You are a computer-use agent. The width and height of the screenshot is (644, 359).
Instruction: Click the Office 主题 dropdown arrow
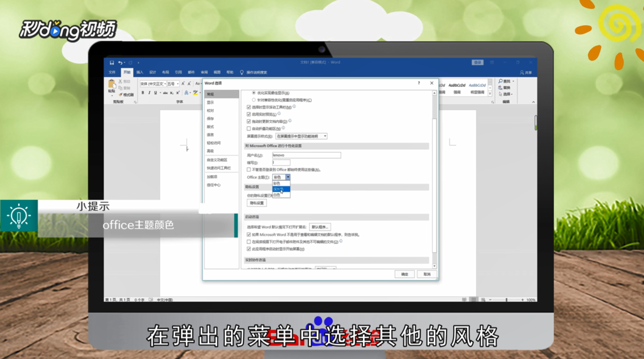coord(288,177)
